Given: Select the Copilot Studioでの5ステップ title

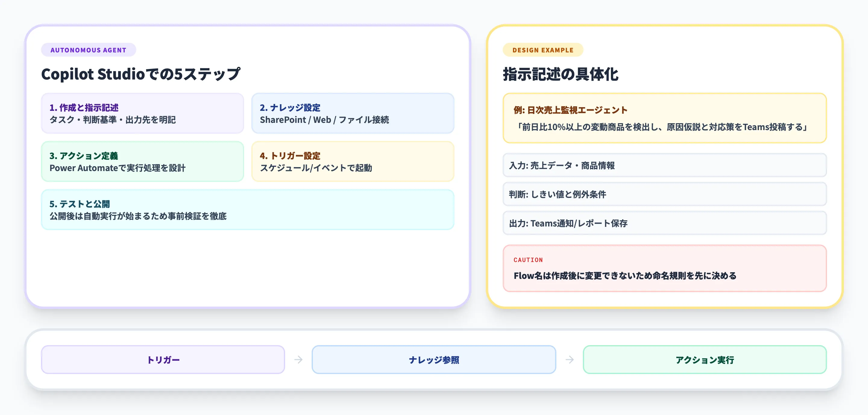Looking at the screenshot, I should click(141, 74).
